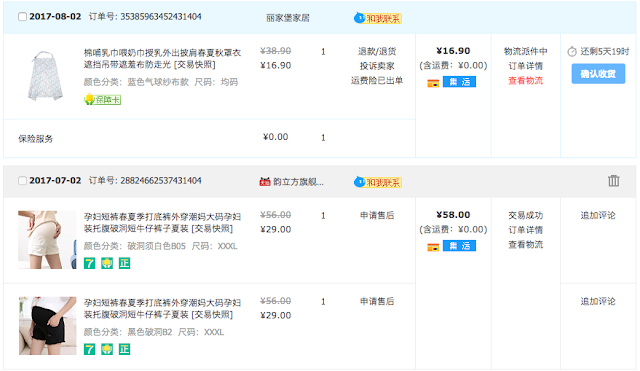Click the 保障卡 badge under nursing cover item
This screenshot has width=640, height=371.
point(102,99)
